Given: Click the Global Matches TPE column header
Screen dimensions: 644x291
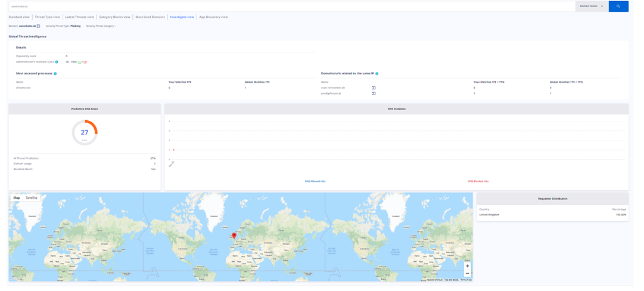Looking at the screenshot, I should 257,82.
